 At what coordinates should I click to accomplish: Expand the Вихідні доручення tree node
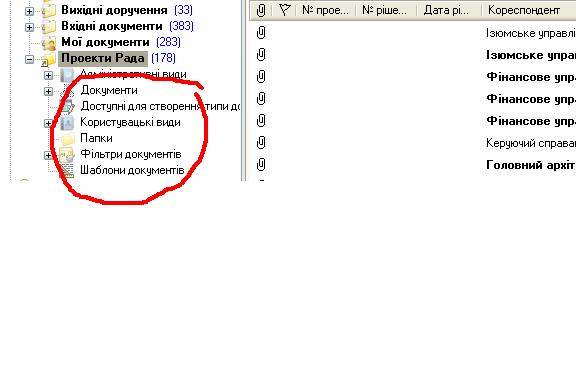[x=29, y=11]
